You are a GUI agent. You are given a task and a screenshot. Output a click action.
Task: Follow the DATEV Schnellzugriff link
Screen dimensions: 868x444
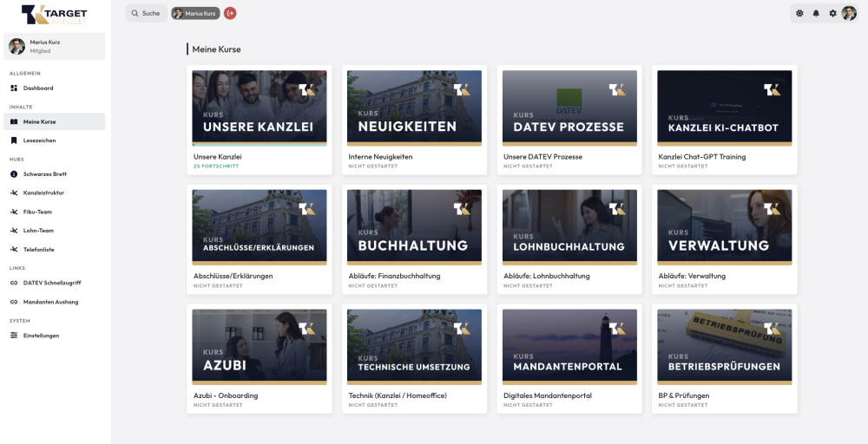52,282
